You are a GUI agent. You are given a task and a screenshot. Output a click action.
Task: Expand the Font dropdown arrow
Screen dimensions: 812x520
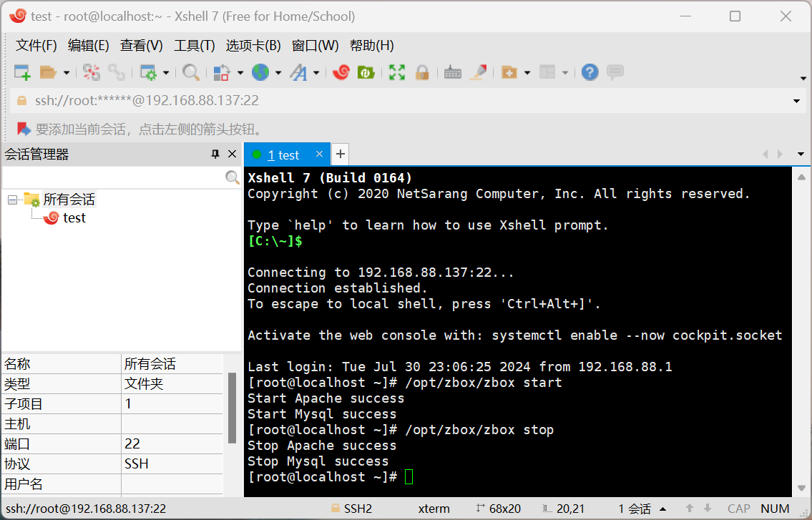tap(316, 73)
